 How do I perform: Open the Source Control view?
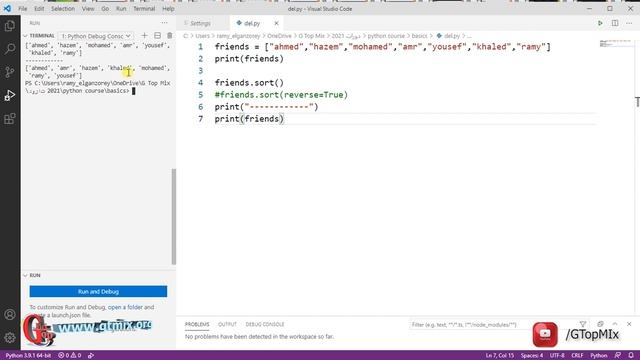pos(9,72)
